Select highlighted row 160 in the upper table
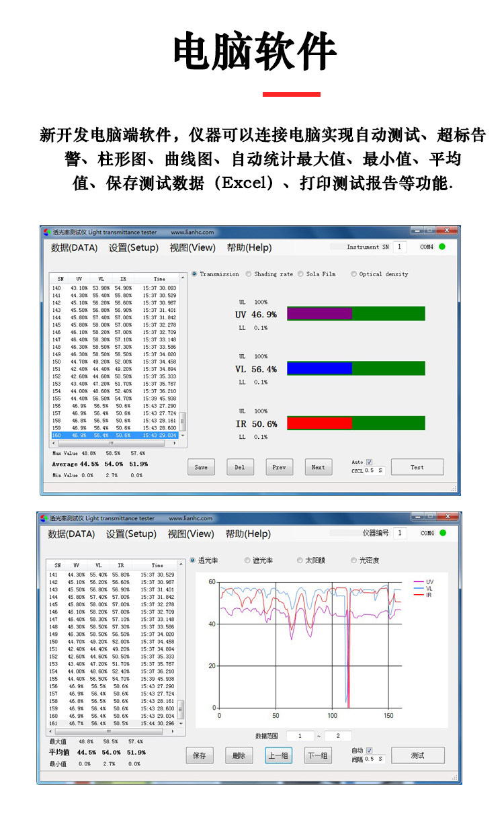 pyautogui.click(x=114, y=436)
